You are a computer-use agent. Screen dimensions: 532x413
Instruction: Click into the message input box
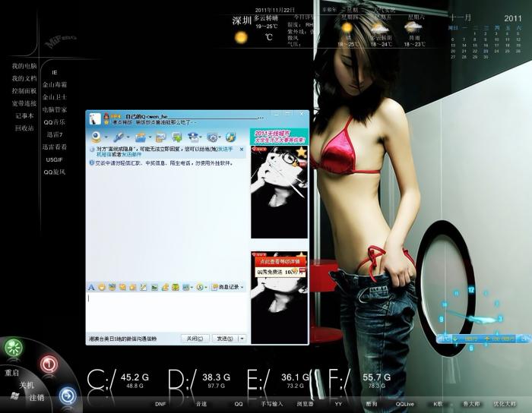(166, 312)
